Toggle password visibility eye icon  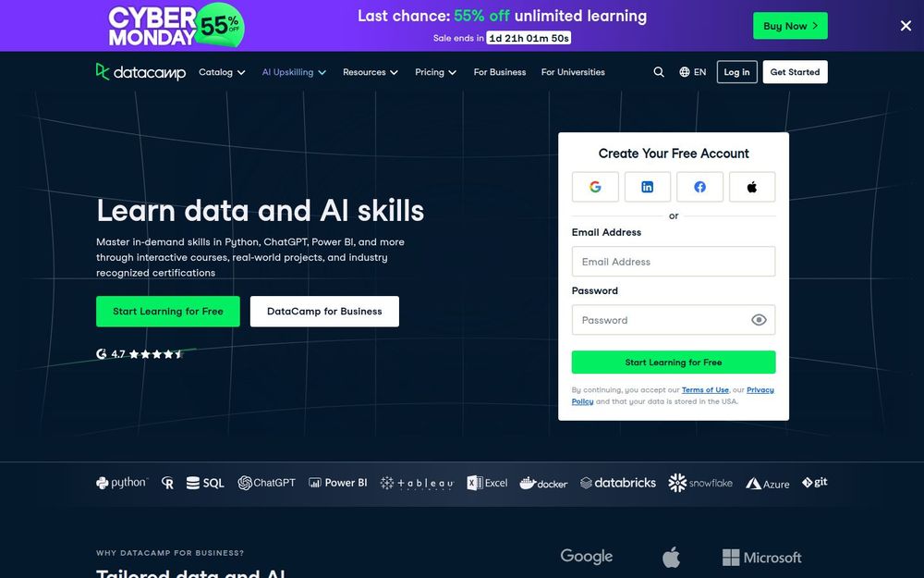pyautogui.click(x=759, y=320)
